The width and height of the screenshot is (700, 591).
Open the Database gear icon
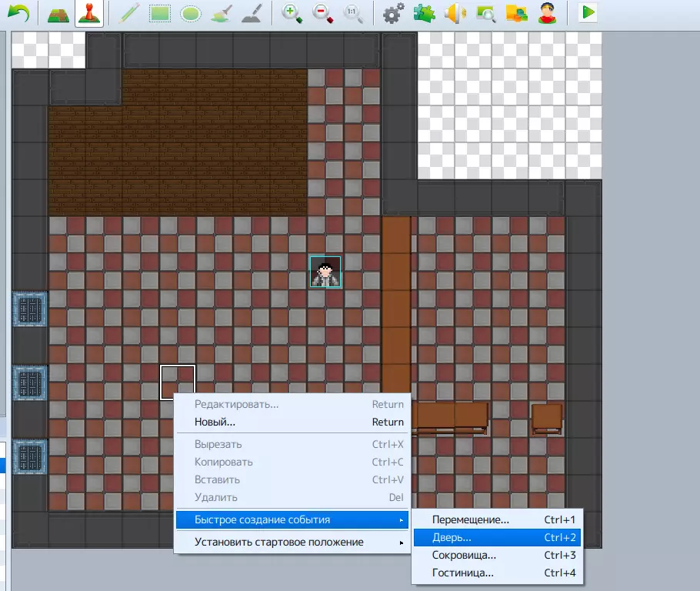pyautogui.click(x=393, y=13)
